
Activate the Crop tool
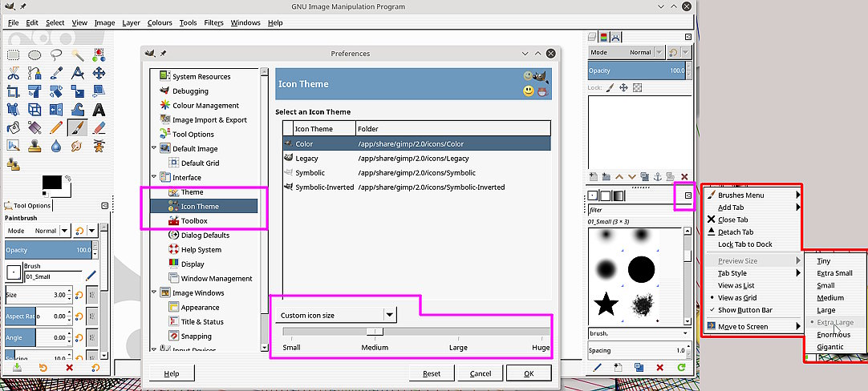(x=14, y=91)
